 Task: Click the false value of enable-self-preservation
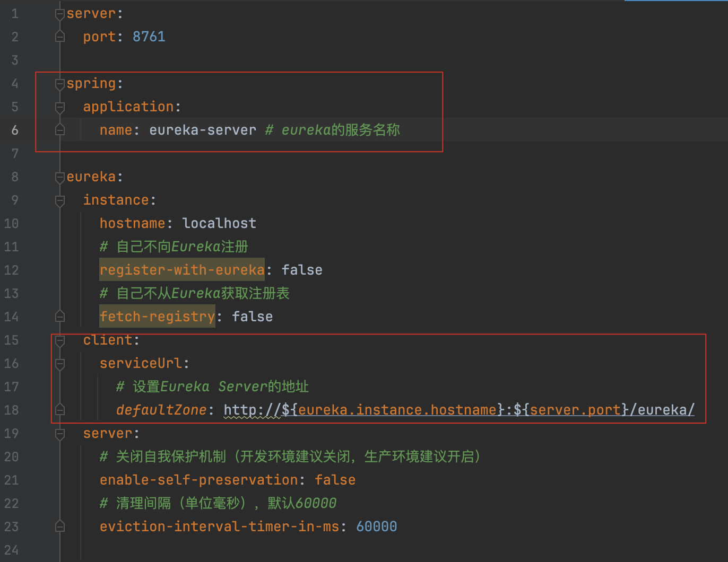[335, 480]
